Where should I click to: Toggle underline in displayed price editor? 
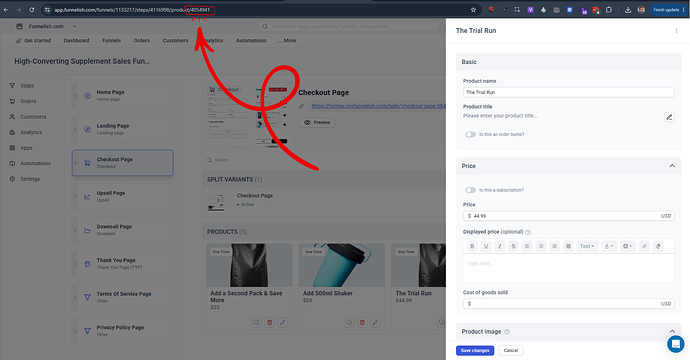coord(486,246)
